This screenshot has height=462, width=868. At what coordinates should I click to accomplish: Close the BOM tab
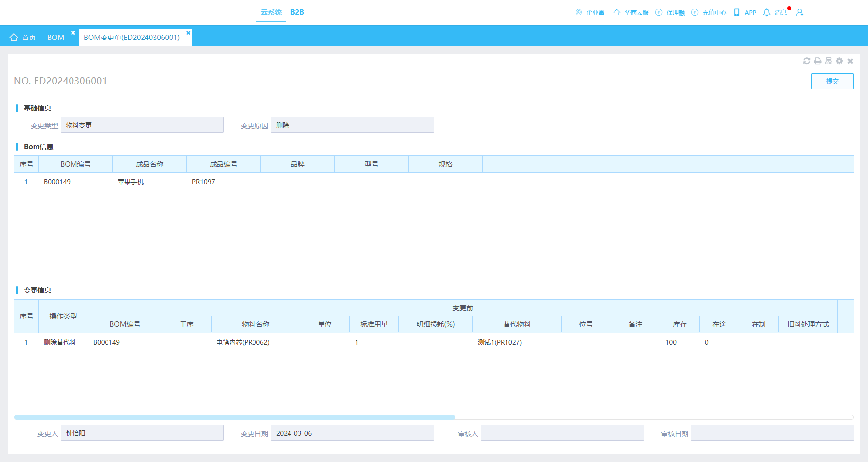[73, 33]
